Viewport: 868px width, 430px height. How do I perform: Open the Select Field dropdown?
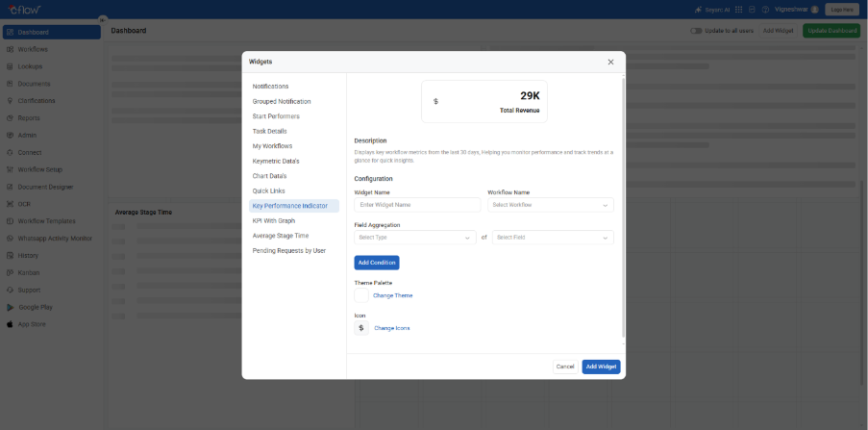point(553,237)
